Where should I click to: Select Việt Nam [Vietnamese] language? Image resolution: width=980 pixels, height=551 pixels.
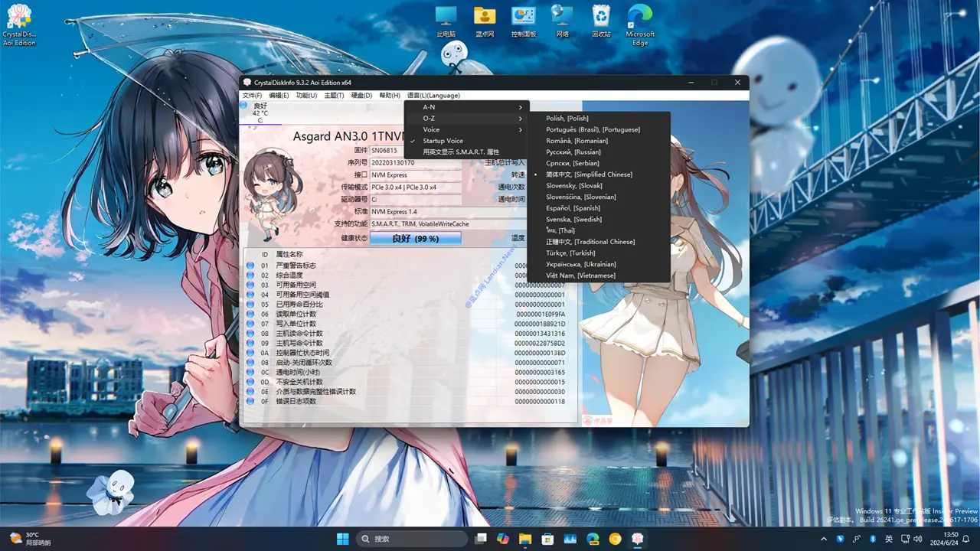pyautogui.click(x=599, y=275)
